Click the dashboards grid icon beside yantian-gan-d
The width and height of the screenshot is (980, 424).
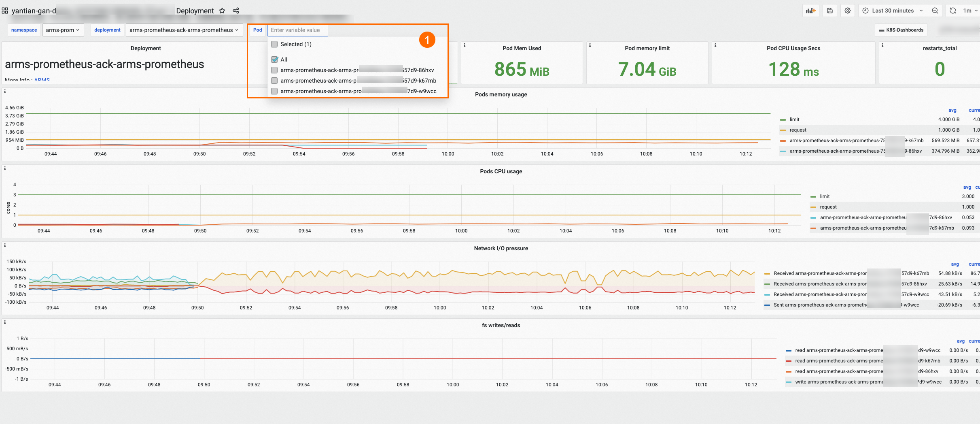(5, 10)
